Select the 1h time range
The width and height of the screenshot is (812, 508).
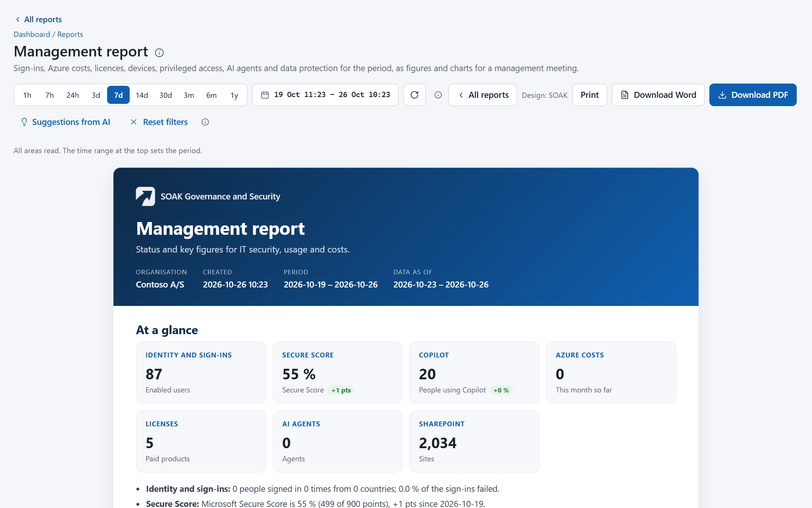point(27,95)
